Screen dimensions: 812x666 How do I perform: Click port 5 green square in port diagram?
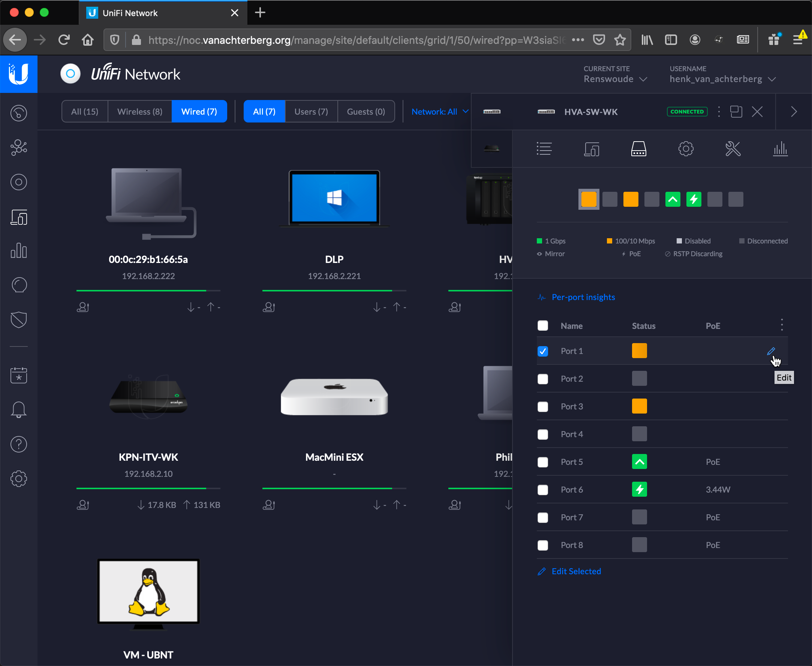click(673, 200)
